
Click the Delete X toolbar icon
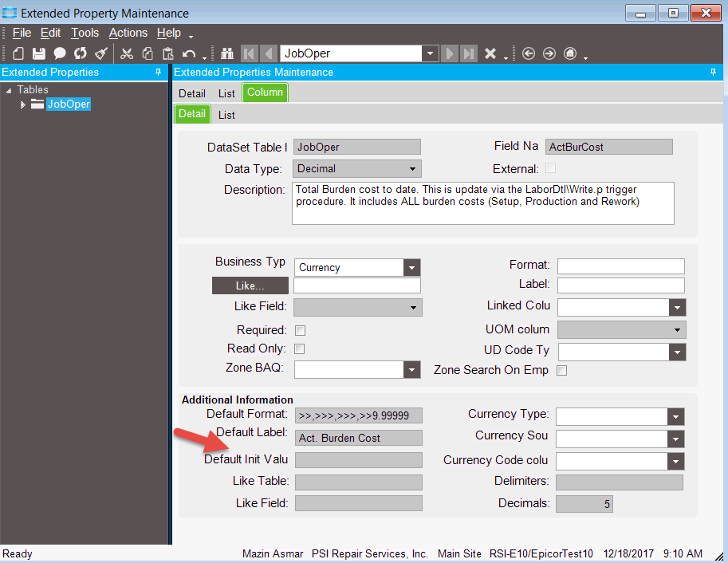(490, 53)
